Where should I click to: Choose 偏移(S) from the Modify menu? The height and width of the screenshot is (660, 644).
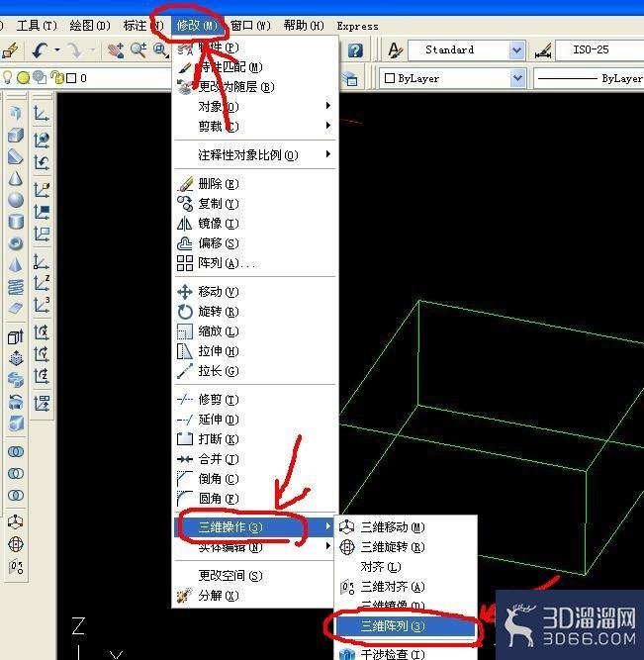(256, 242)
